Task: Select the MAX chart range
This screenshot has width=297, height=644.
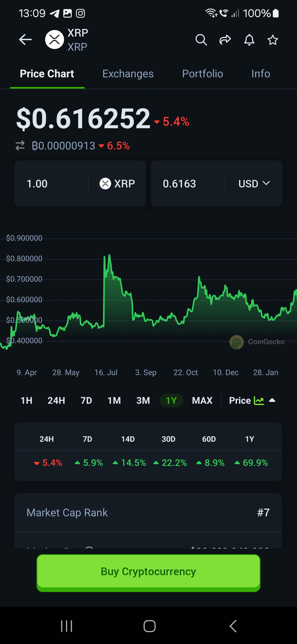Action: pyautogui.click(x=202, y=400)
